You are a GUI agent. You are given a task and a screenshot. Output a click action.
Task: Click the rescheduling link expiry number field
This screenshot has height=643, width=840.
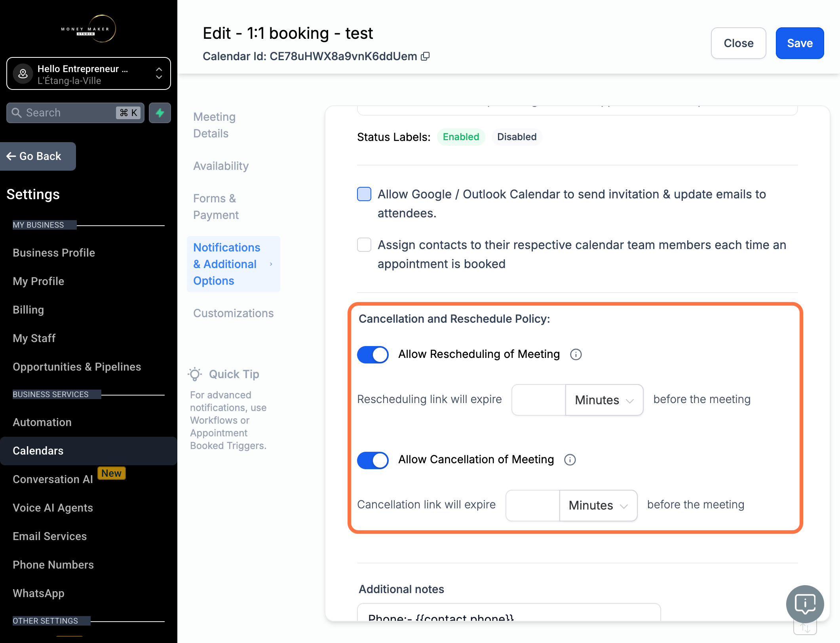(x=539, y=400)
